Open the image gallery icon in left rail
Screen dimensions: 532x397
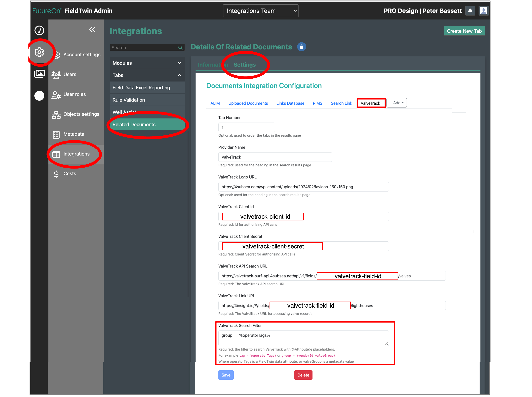tap(39, 74)
